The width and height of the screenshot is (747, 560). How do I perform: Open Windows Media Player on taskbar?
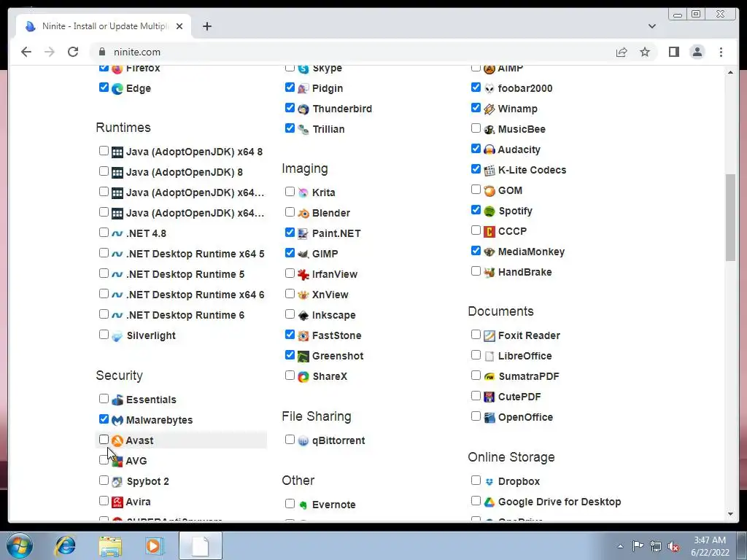(154, 545)
